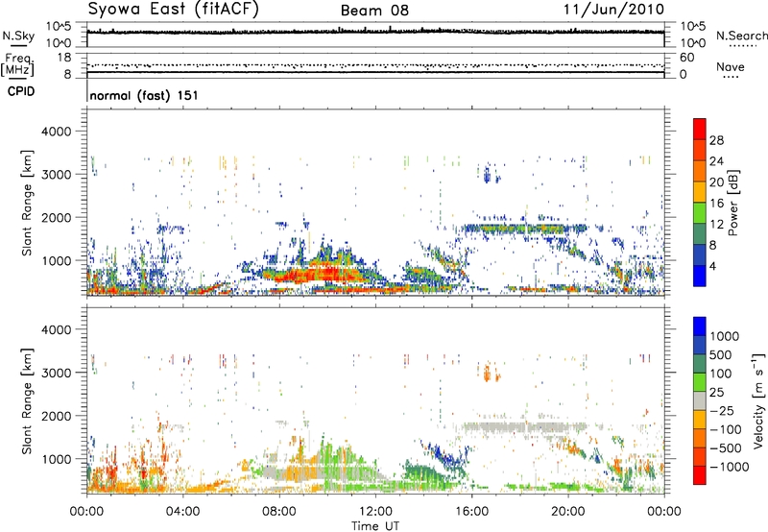Click the "N.Search" legend label
This screenshot has height=532, width=768.
742,36
